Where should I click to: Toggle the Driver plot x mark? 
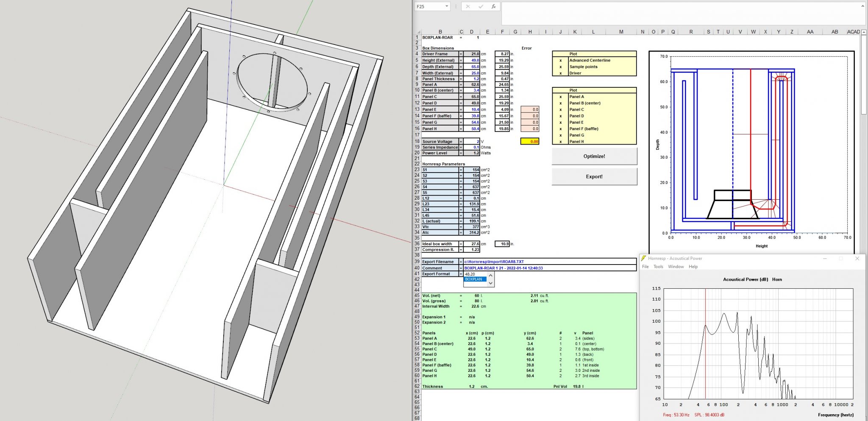(x=560, y=73)
